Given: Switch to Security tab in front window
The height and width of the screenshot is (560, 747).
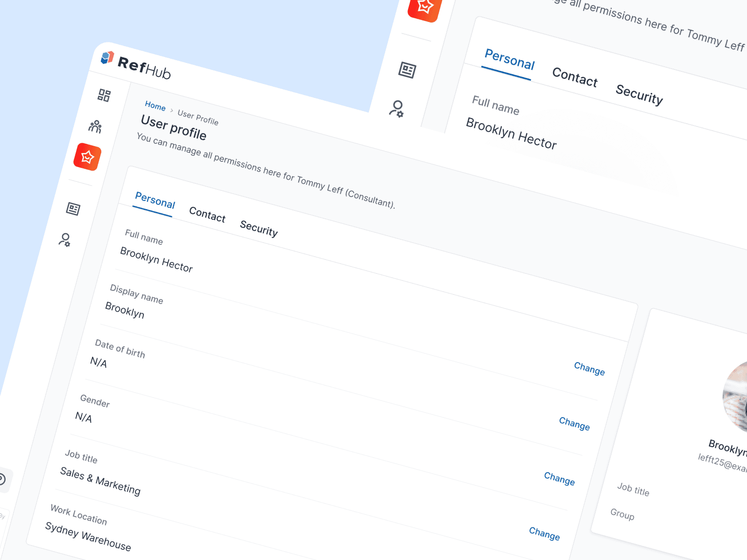Looking at the screenshot, I should pyautogui.click(x=259, y=229).
